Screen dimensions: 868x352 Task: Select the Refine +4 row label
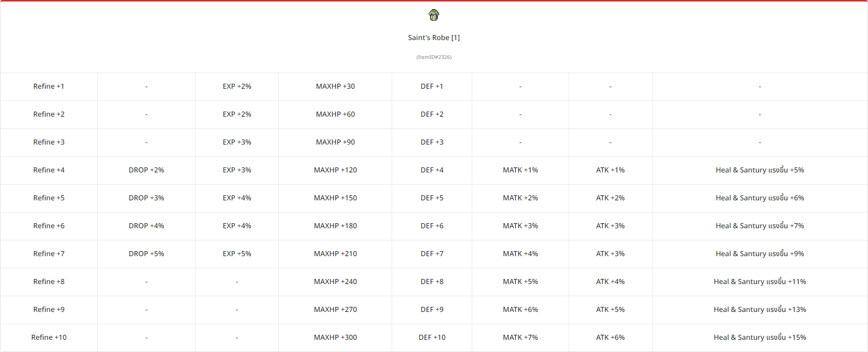pyautogui.click(x=49, y=170)
